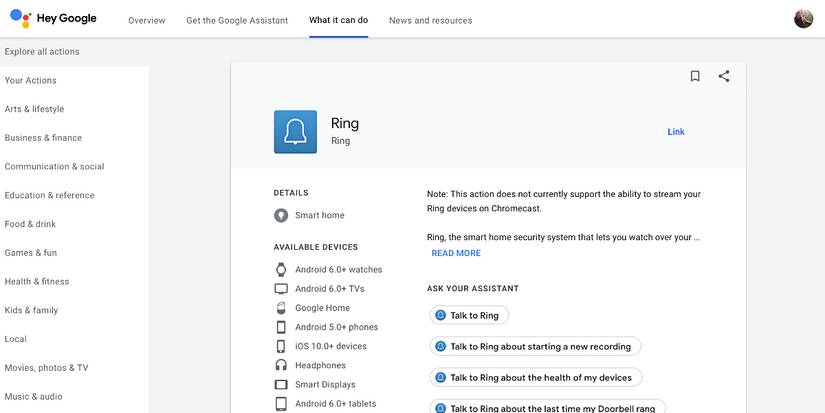This screenshot has width=825, height=413.
Task: Click the bookmark icon on Ring card
Action: coord(695,76)
